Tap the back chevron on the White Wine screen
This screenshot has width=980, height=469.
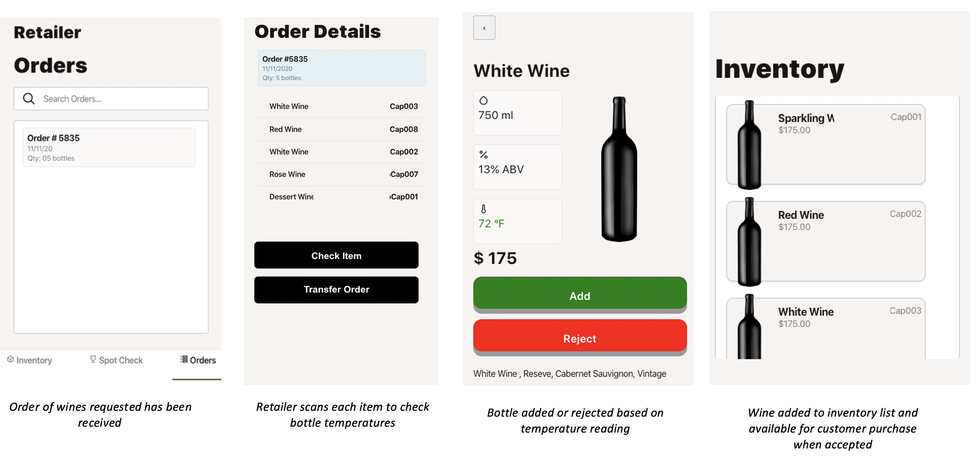(484, 28)
